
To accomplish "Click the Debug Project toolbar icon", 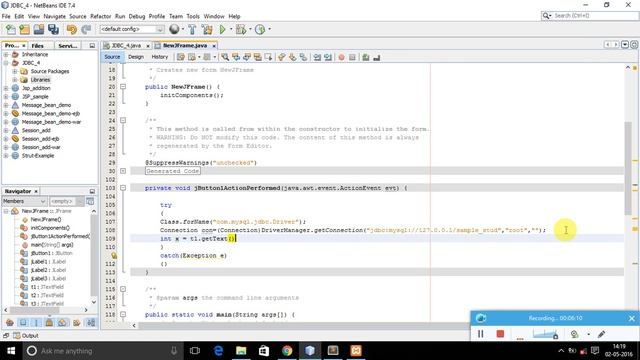I will point(241,29).
